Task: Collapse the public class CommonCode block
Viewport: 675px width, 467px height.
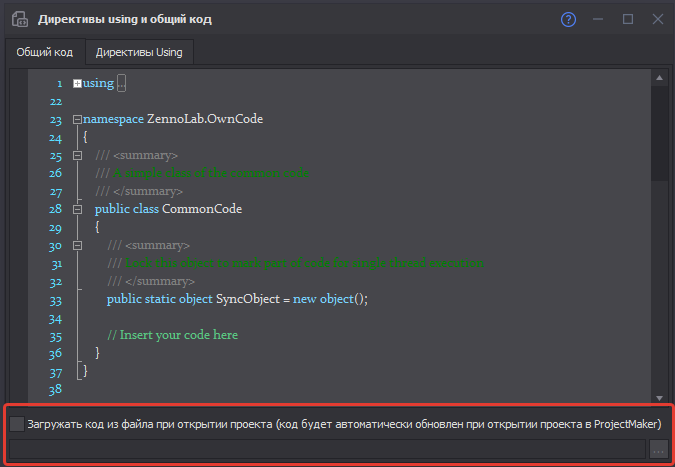Action: tap(77, 209)
